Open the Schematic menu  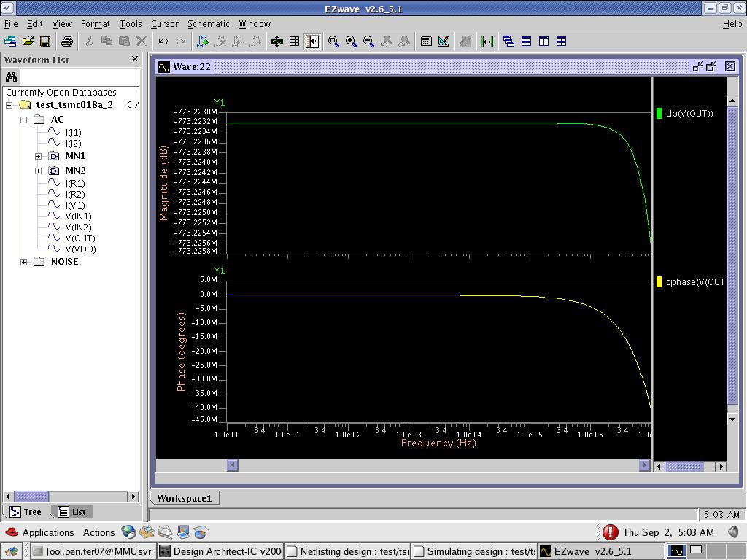point(208,24)
